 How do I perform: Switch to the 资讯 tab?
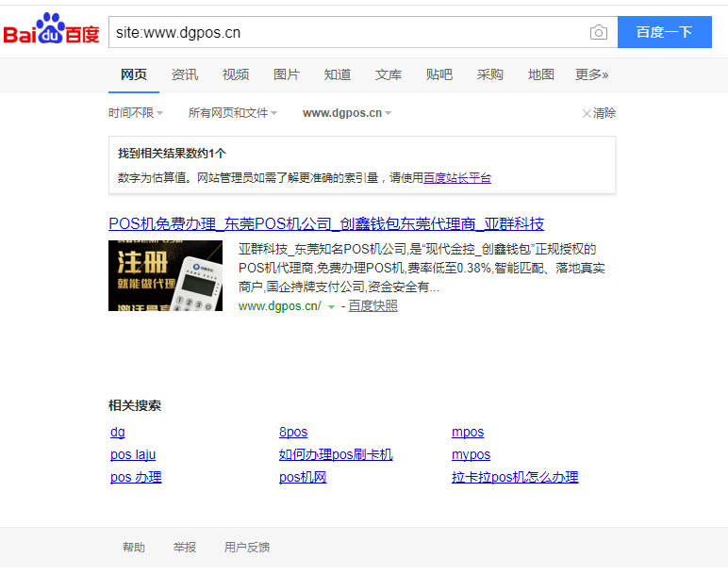point(185,74)
